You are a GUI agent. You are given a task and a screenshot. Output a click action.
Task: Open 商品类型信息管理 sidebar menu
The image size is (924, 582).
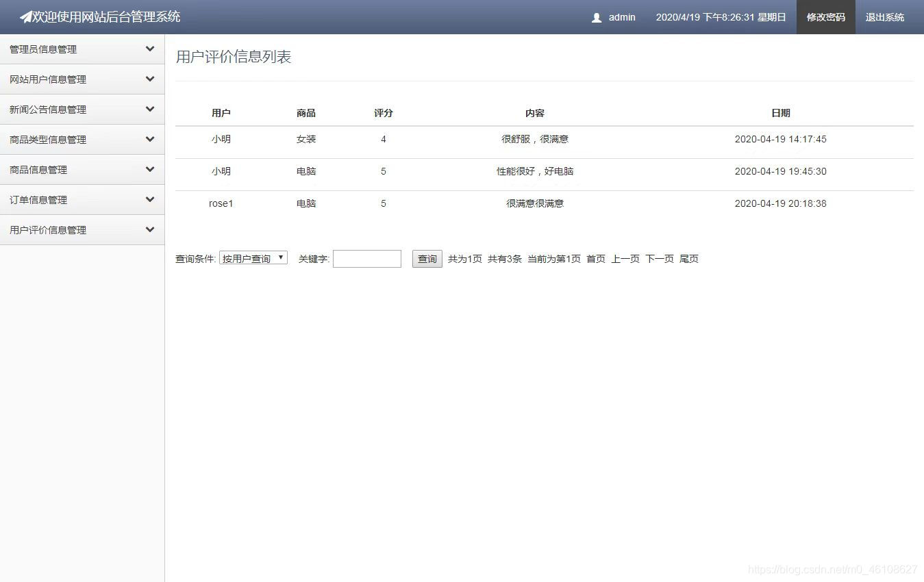pos(82,140)
